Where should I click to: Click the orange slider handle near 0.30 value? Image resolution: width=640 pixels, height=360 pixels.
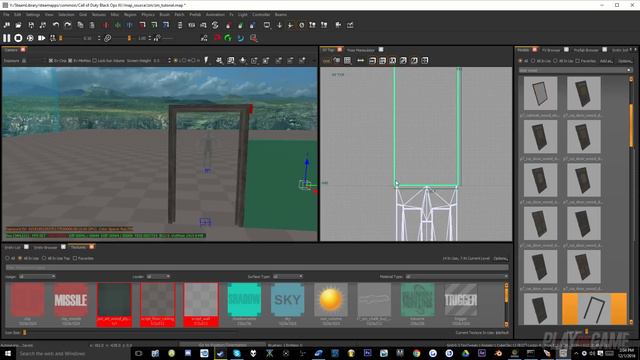61,38
